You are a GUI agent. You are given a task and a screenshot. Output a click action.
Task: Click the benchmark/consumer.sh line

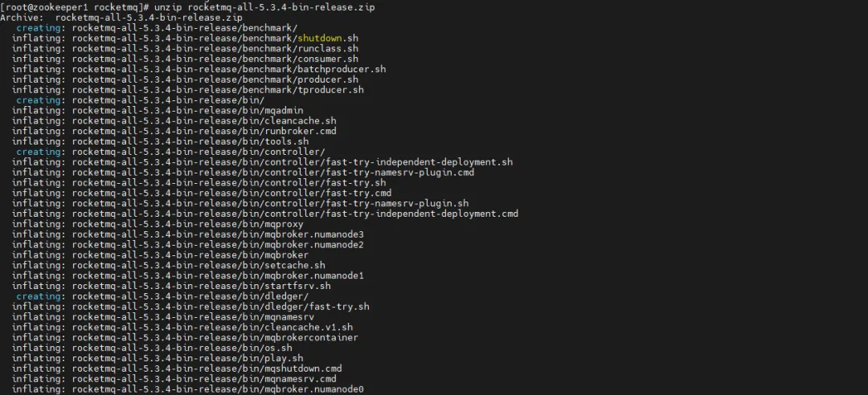point(185,59)
